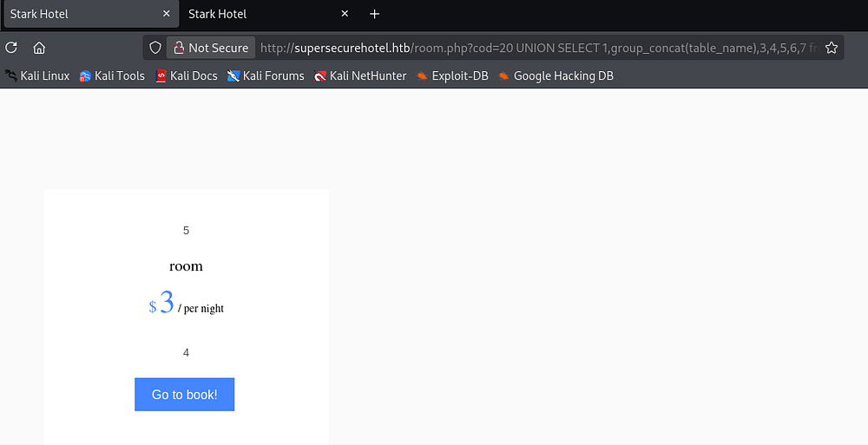
Task: Open the Kali Forums bookmark
Action: 266,75
